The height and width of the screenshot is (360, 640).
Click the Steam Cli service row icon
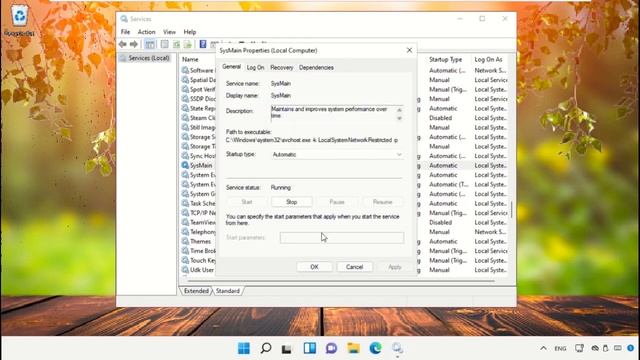[x=185, y=118]
